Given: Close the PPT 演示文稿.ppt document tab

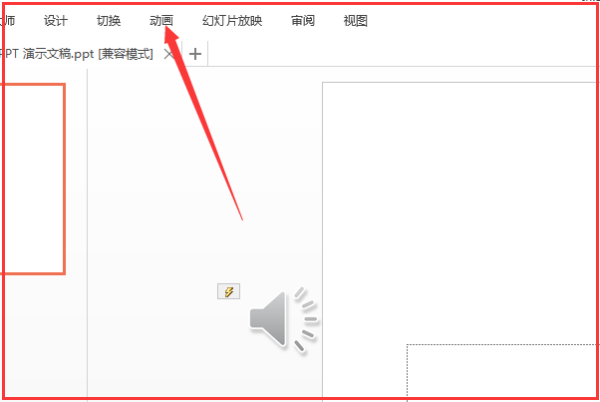Looking at the screenshot, I should point(169,54).
